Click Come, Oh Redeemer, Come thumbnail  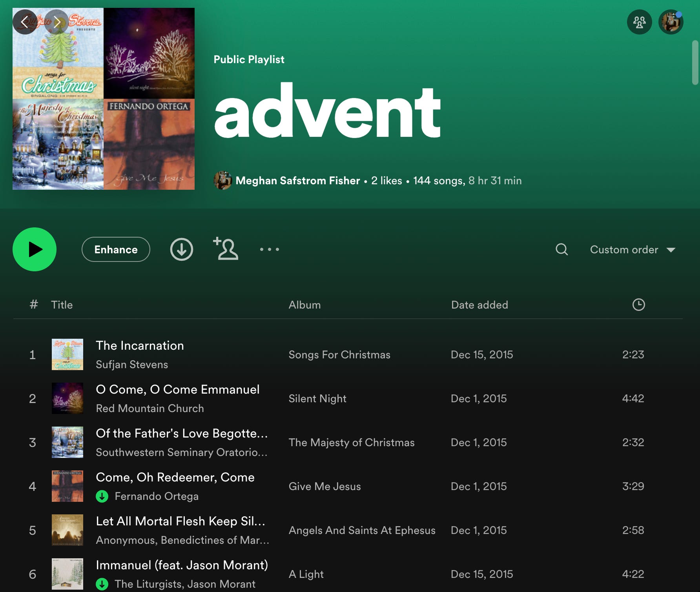tap(67, 486)
